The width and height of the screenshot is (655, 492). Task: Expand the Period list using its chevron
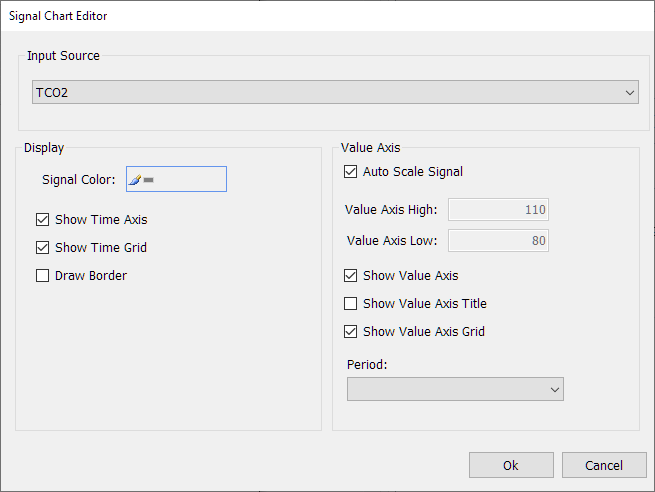coord(555,390)
